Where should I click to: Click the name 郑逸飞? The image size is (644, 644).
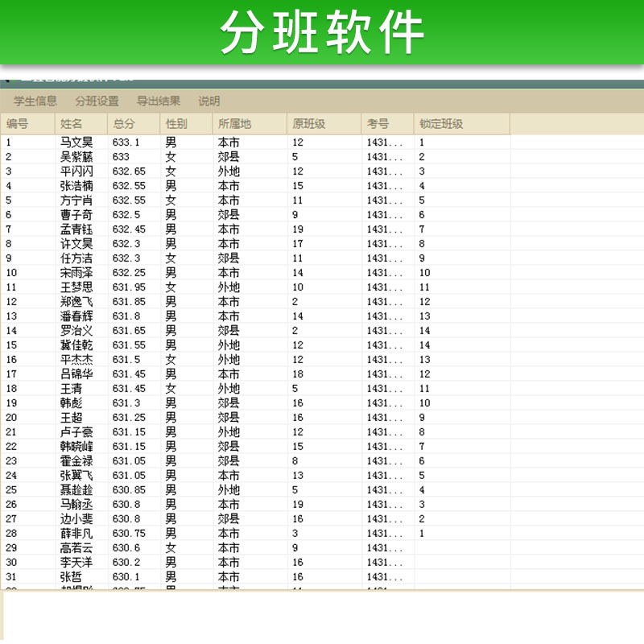[x=76, y=302]
